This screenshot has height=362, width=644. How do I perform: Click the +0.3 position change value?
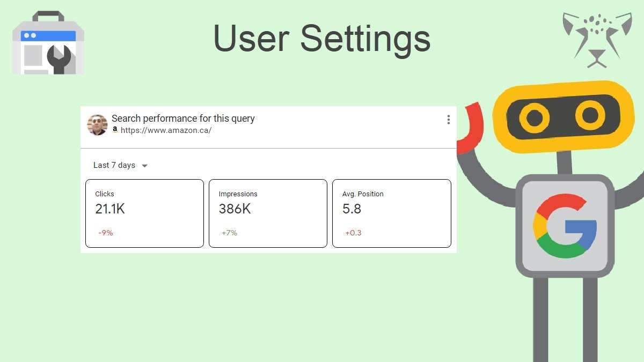[x=353, y=233]
